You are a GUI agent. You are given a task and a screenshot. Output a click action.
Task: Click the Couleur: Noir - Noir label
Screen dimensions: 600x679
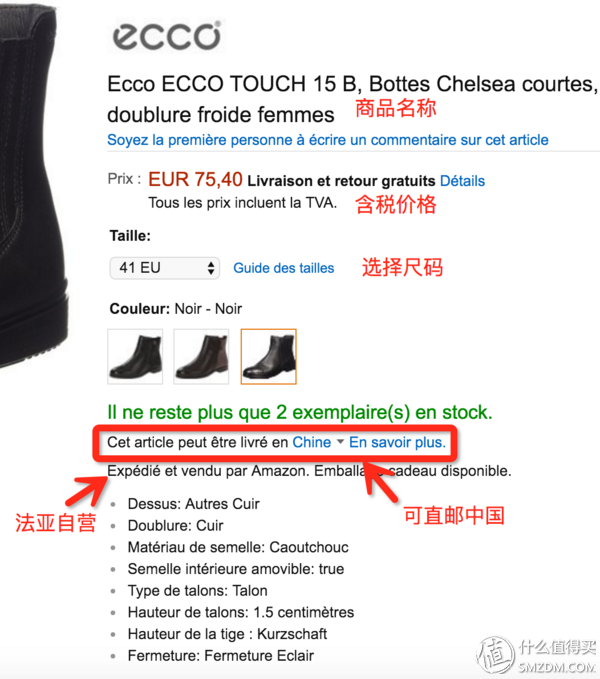175,309
